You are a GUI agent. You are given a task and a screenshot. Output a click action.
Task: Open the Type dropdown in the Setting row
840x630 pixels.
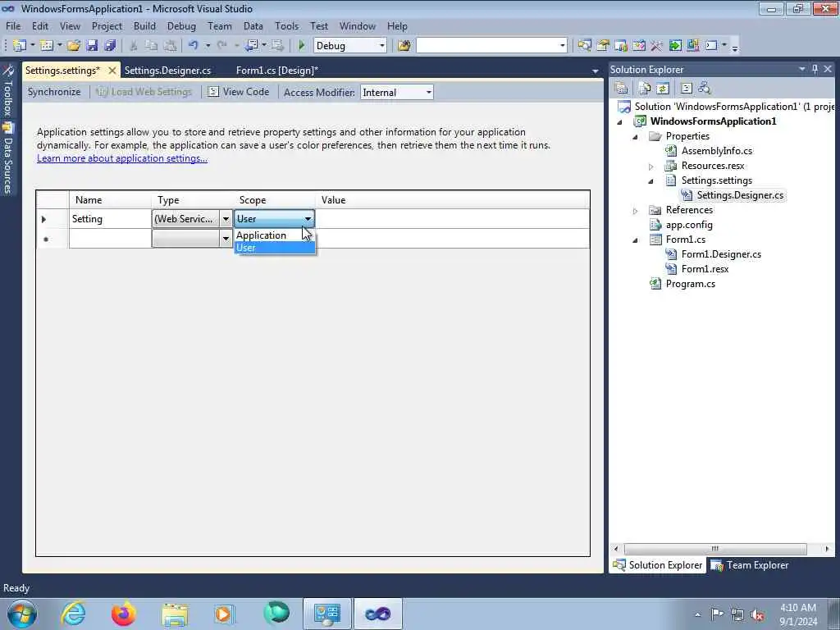(x=226, y=219)
